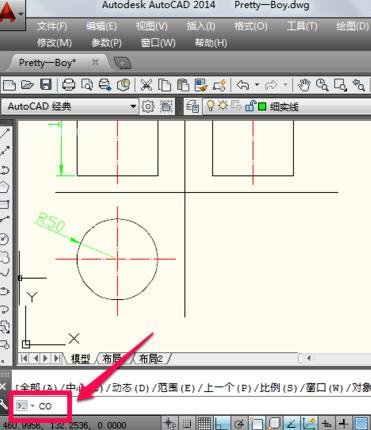The width and height of the screenshot is (371, 430).
Task: Open the AutoCAD 经典 workspace dropdown
Action: pyautogui.click(x=133, y=106)
